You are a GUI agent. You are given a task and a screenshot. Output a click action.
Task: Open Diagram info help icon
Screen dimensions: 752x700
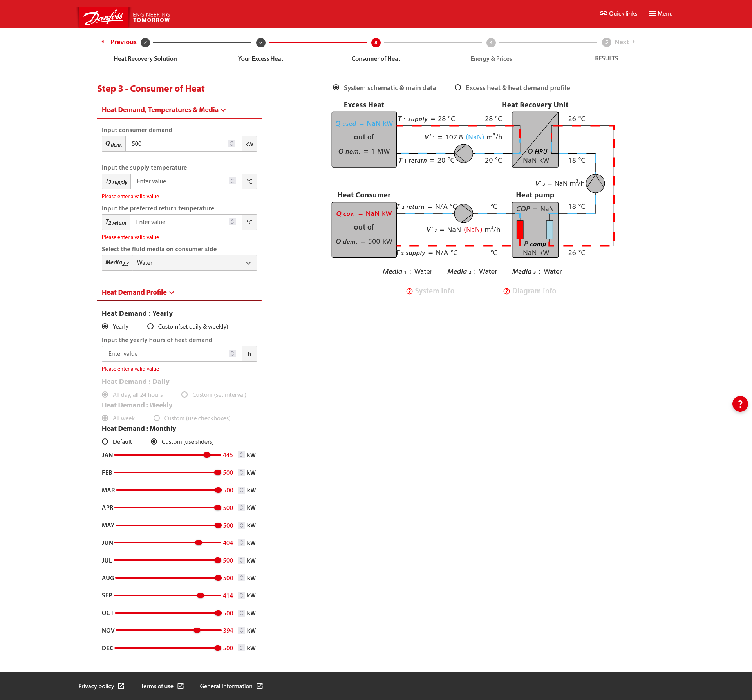tap(506, 291)
